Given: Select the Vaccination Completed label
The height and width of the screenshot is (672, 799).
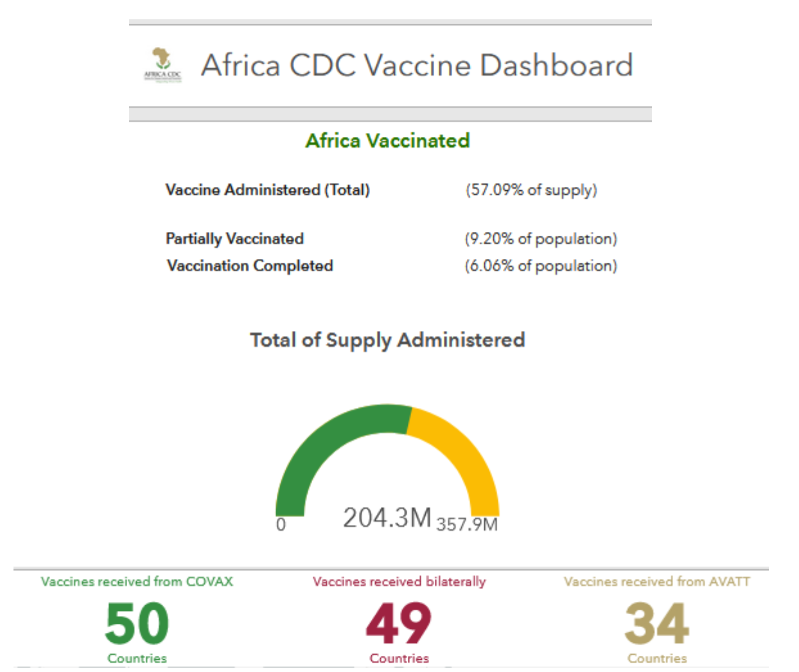Looking at the screenshot, I should pos(250,266).
